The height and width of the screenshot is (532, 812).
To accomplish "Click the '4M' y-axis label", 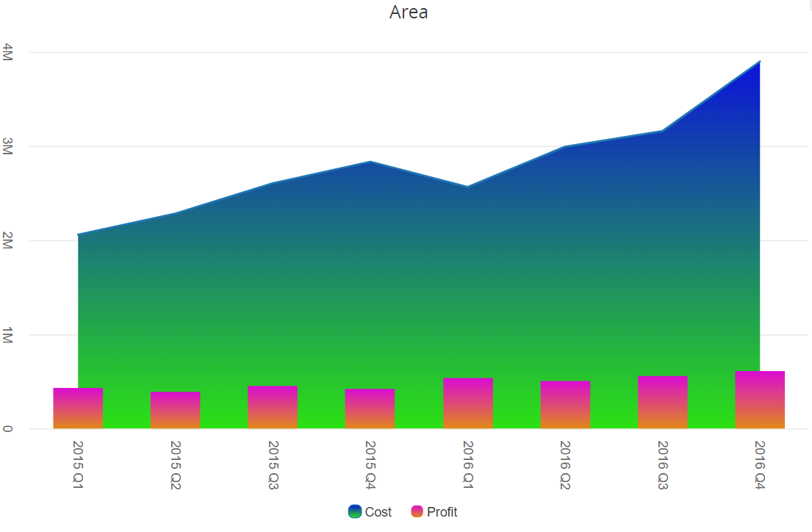I will 8,52.
